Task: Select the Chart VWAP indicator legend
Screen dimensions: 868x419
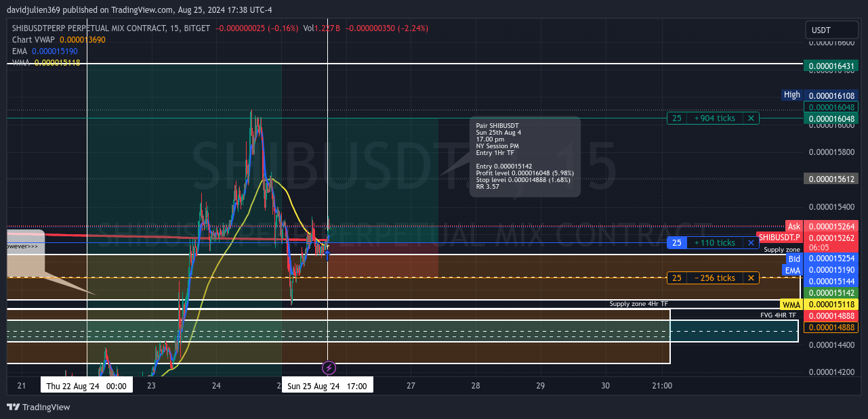Action: tap(59, 40)
